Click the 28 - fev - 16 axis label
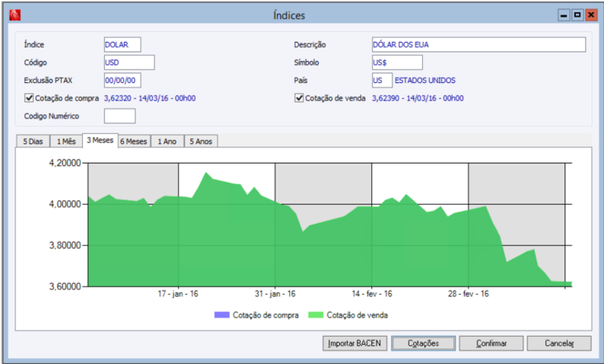 tap(469, 294)
